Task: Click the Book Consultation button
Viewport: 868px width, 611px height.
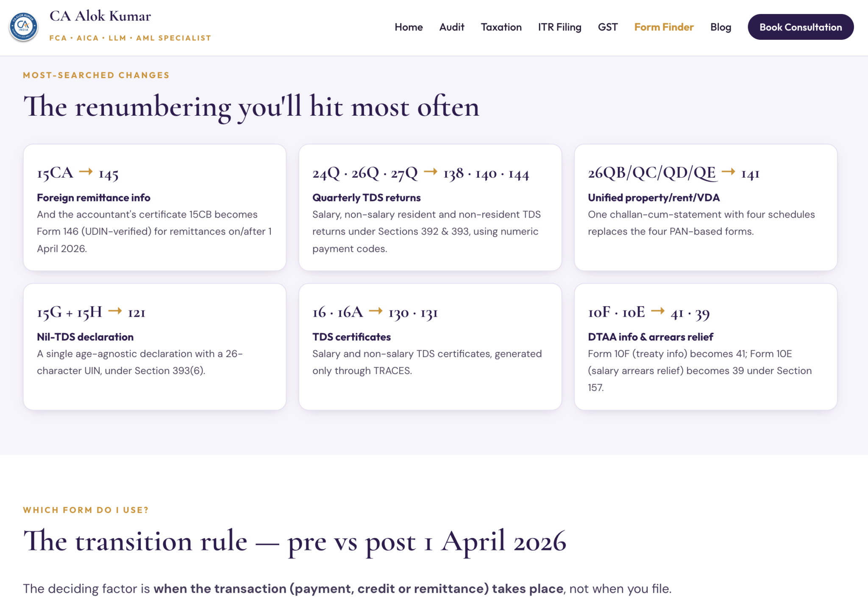Action: point(801,27)
